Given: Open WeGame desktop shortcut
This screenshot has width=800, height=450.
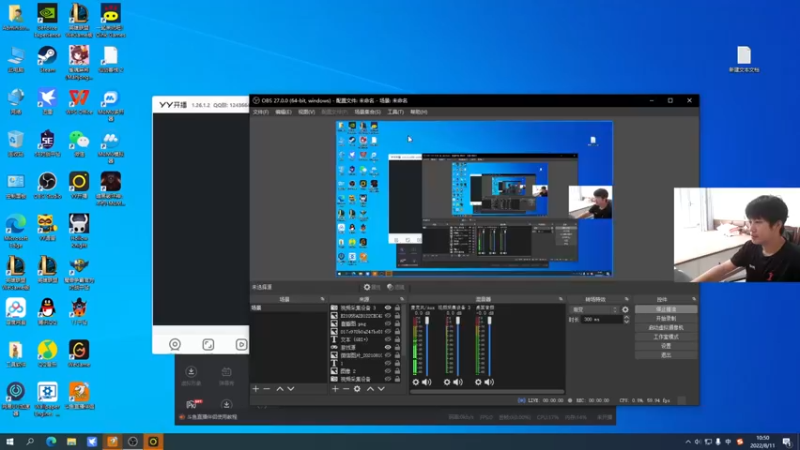Looking at the screenshot, I should click(x=79, y=354).
